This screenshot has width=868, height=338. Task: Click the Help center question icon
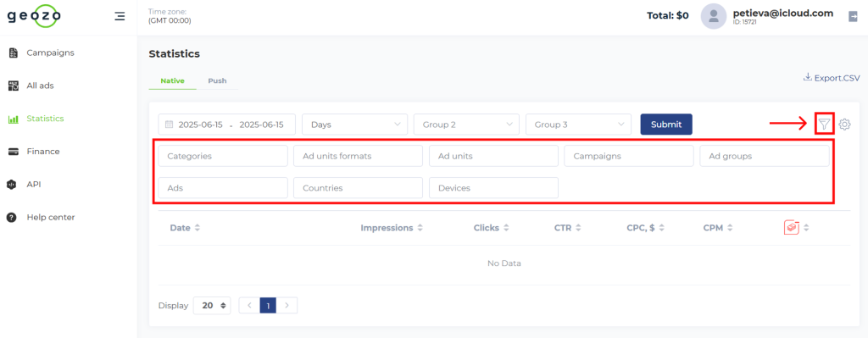point(12,218)
